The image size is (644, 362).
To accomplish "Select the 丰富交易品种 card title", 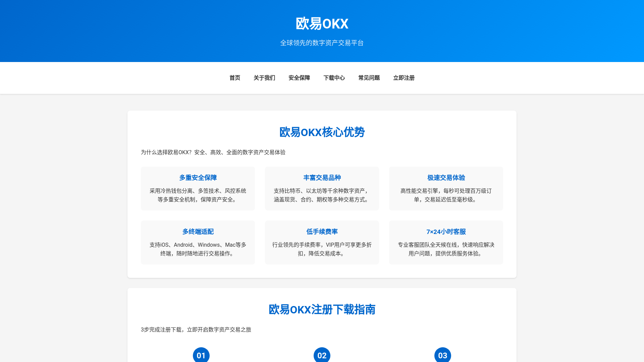I will [x=322, y=178].
